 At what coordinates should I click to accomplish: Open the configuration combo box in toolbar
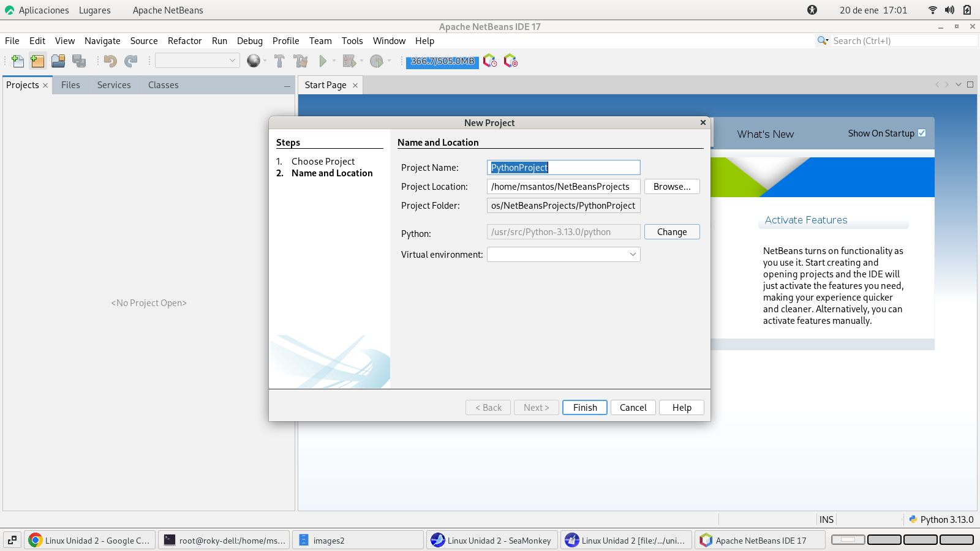197,61
